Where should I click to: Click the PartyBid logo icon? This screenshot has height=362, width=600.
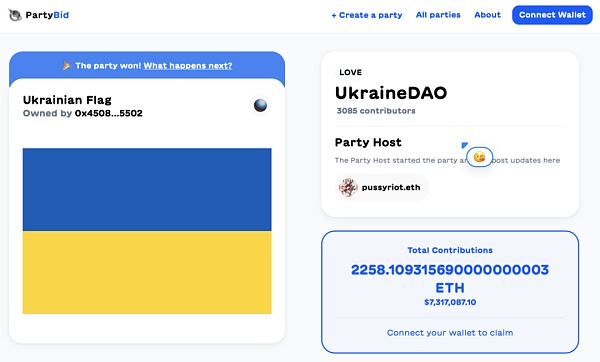click(15, 15)
